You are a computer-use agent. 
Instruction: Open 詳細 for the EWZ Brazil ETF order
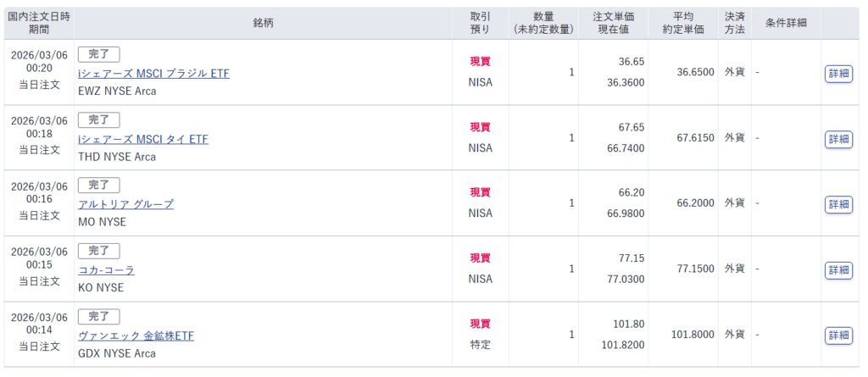[x=838, y=73]
